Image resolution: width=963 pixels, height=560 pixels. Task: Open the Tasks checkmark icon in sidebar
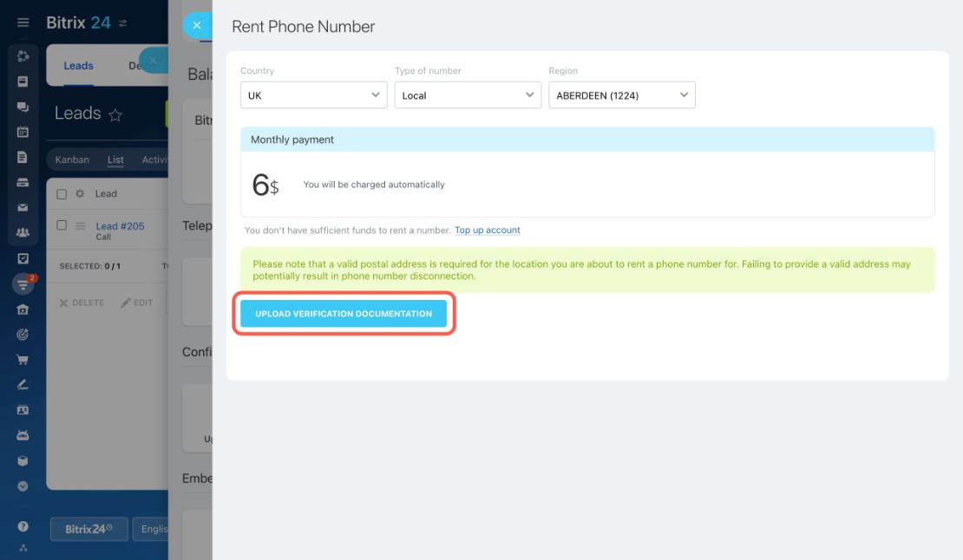(x=23, y=258)
